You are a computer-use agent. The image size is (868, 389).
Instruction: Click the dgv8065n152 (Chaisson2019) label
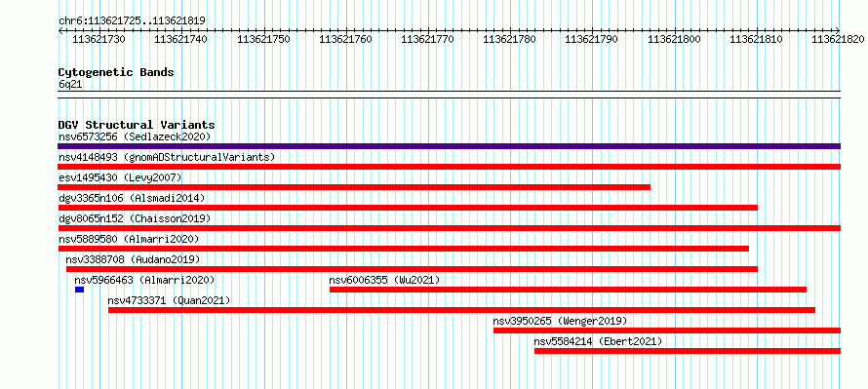click(x=135, y=218)
